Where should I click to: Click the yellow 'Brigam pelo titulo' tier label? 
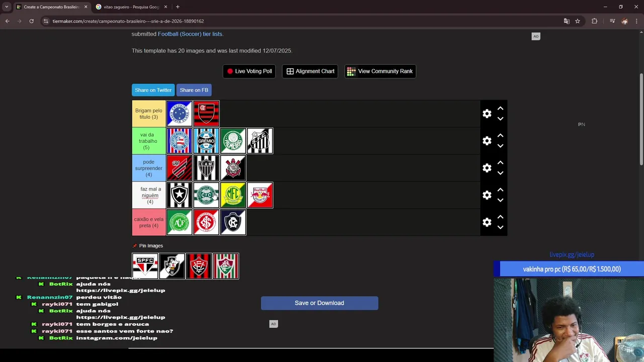(x=148, y=114)
